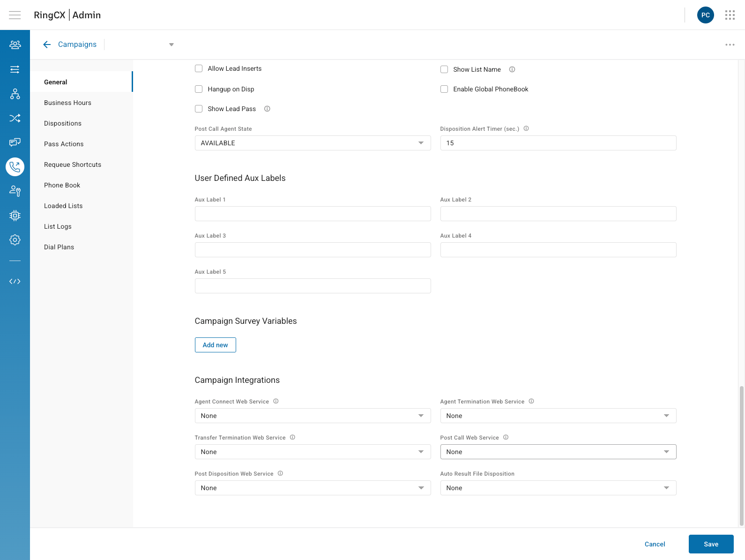745x560 pixels.
Task: Select the General tab
Action: 82,82
